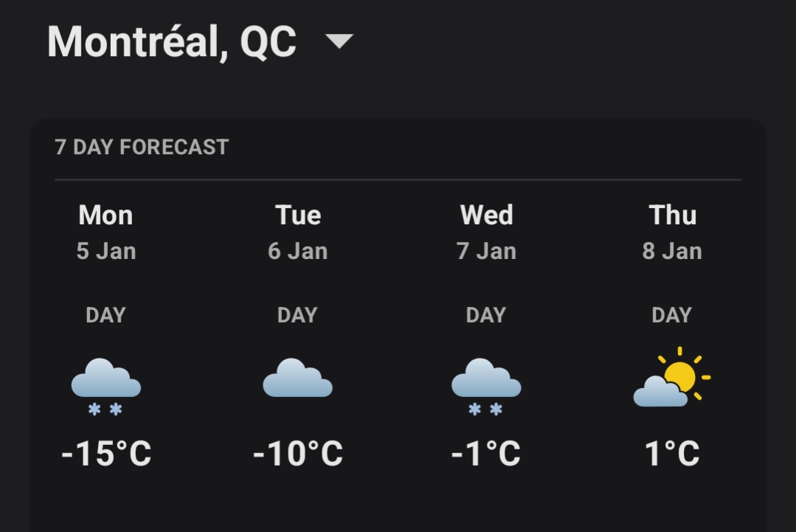Click Wednesday's snow cloud icon

point(486,385)
